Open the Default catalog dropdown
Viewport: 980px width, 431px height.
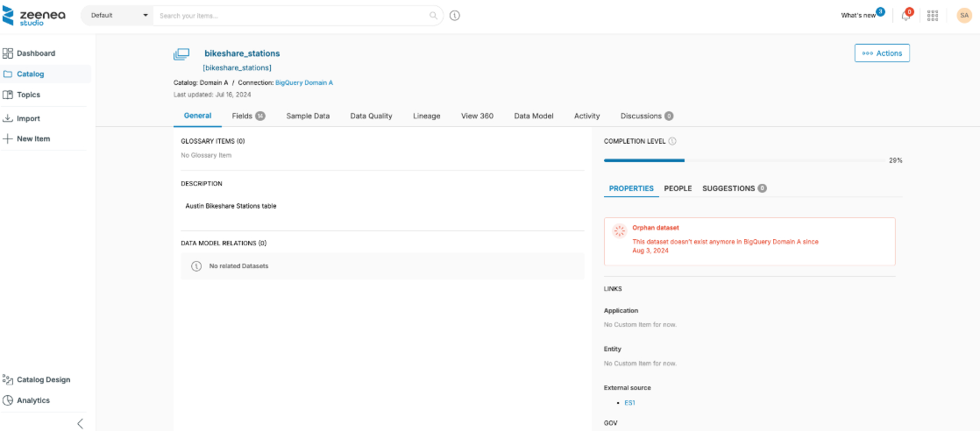click(x=117, y=16)
